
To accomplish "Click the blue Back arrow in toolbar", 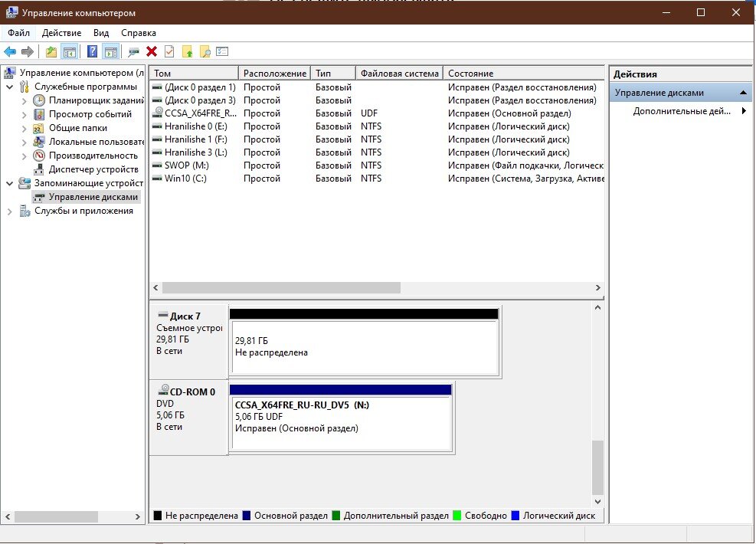I will [10, 51].
